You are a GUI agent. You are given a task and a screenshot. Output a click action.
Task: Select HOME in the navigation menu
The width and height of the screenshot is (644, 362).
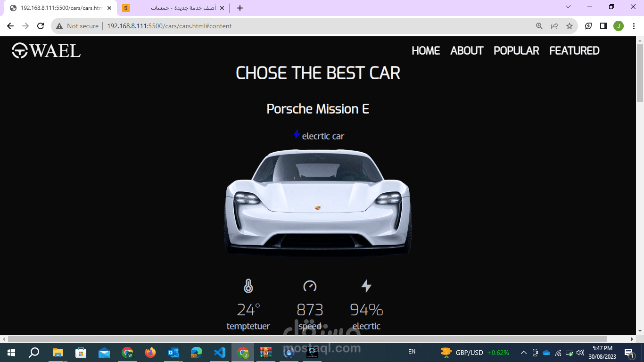[426, 51]
